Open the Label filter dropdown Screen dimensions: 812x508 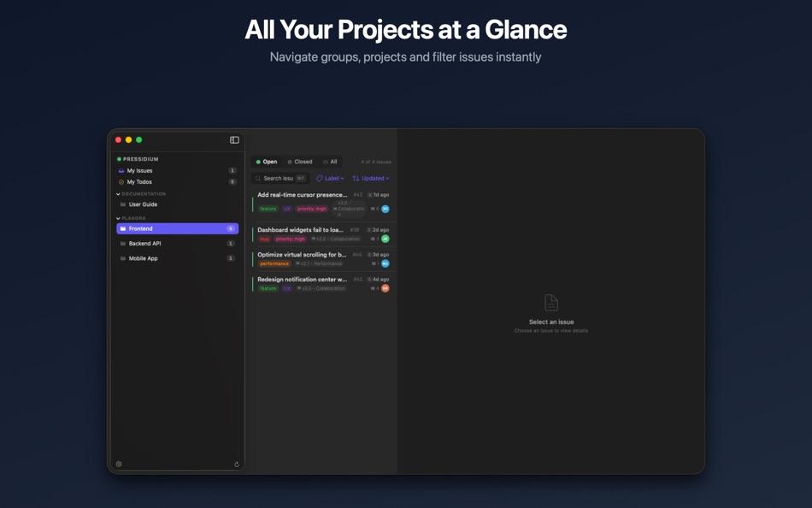pyautogui.click(x=331, y=178)
